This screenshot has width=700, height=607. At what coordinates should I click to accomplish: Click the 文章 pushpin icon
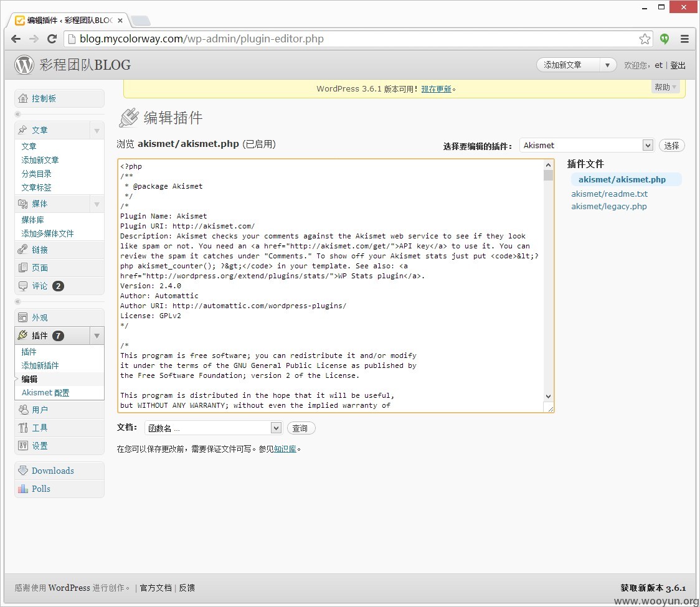click(22, 130)
